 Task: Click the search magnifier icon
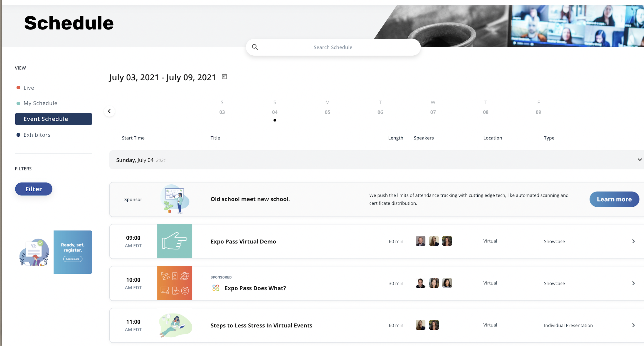pyautogui.click(x=255, y=47)
